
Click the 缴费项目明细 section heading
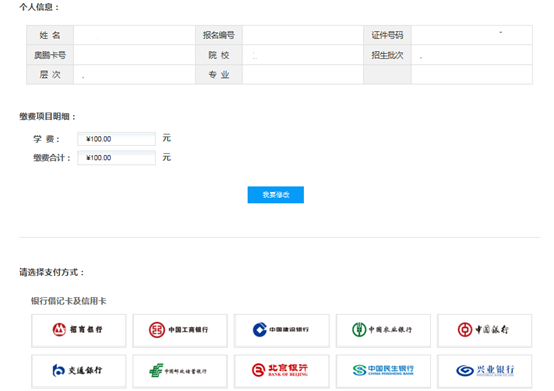point(47,116)
